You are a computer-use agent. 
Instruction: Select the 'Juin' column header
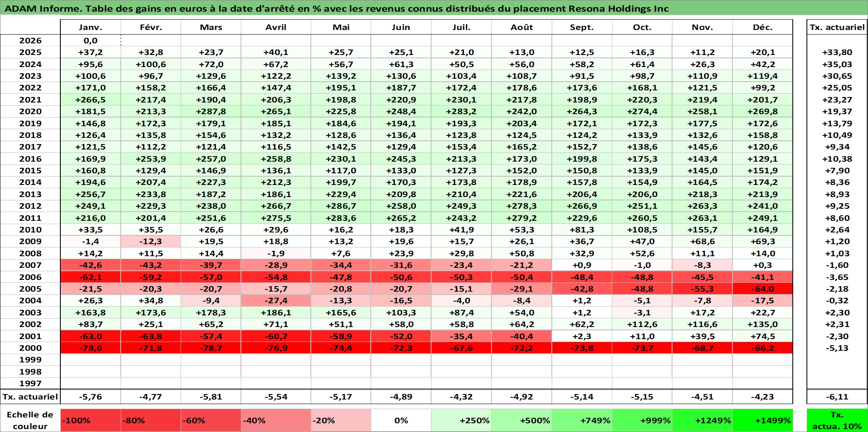point(401,27)
